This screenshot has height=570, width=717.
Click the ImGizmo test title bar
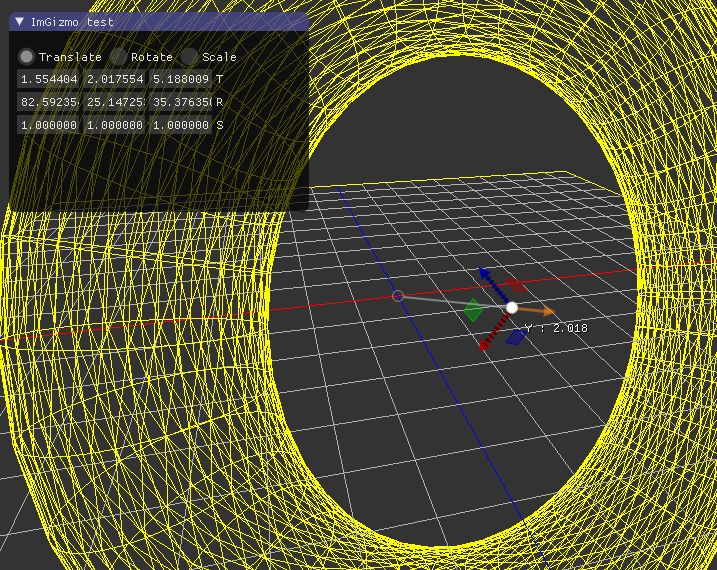(159, 21)
